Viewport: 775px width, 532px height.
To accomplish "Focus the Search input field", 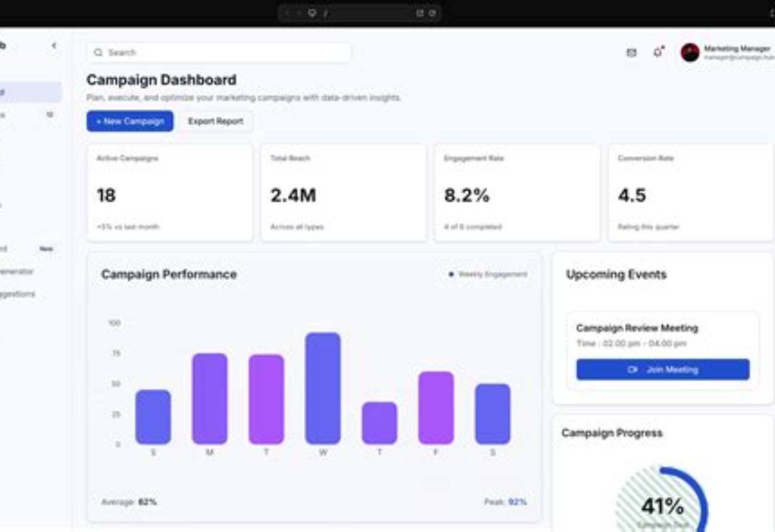I will [219, 52].
